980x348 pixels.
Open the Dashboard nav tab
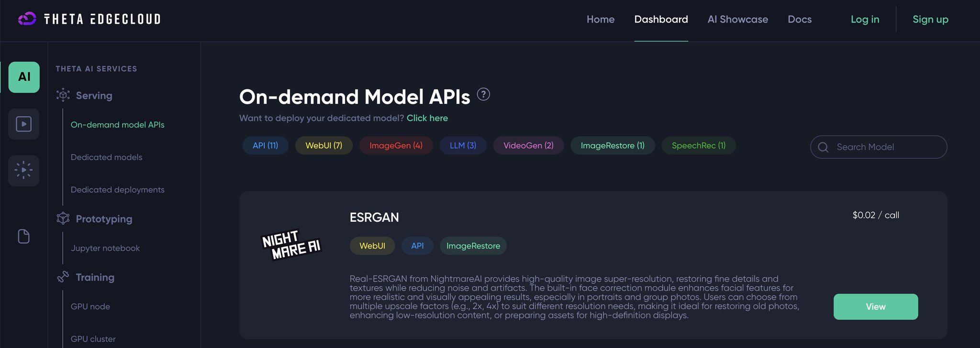pyautogui.click(x=661, y=20)
